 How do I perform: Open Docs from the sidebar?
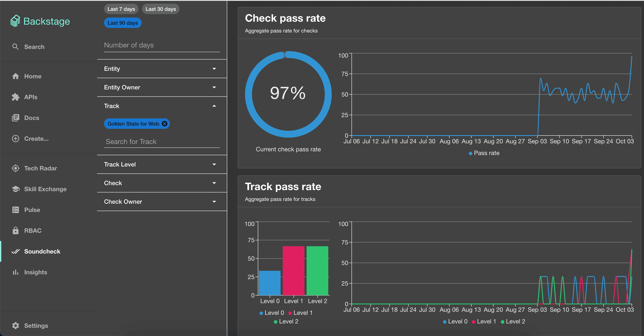pyautogui.click(x=31, y=118)
